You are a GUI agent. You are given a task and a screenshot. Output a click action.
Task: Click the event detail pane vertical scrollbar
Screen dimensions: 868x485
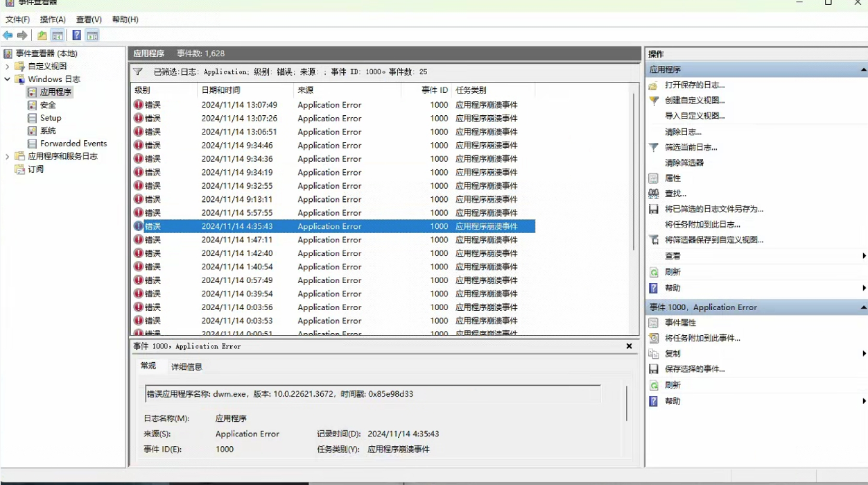click(x=627, y=403)
